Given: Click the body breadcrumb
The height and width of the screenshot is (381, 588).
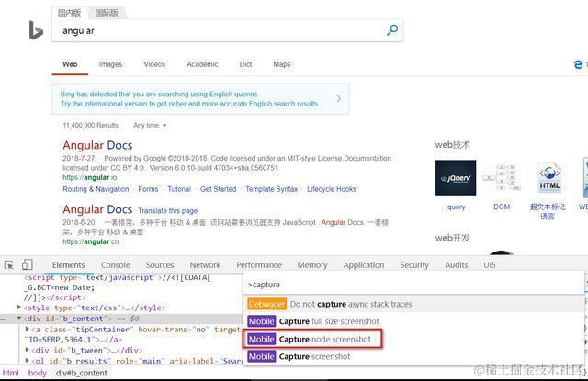Looking at the screenshot, I should coord(37,373).
